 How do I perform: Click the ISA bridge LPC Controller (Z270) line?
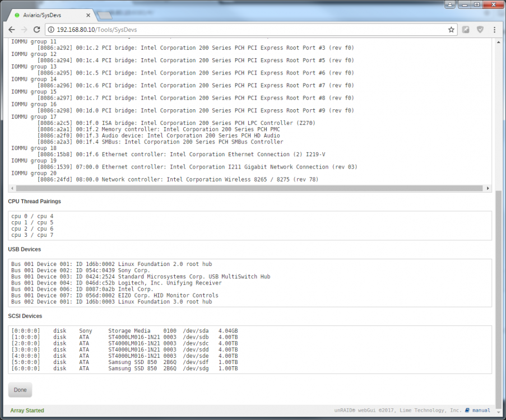coord(177,123)
